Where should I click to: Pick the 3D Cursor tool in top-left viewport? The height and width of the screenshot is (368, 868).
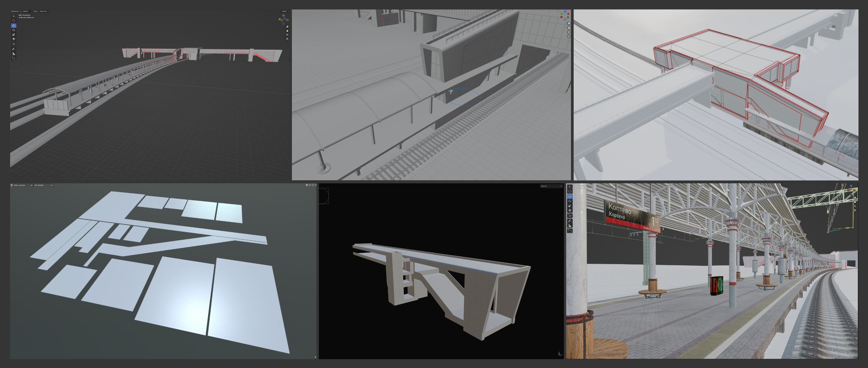[14, 20]
